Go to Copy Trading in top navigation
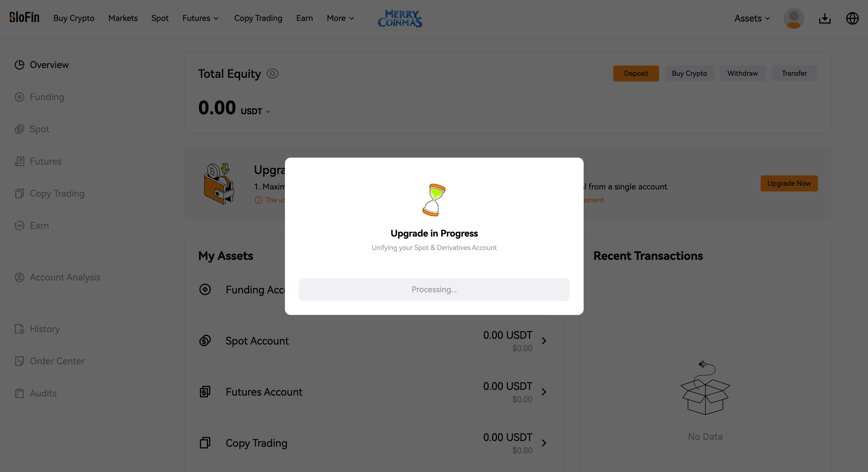868x472 pixels. pos(258,18)
